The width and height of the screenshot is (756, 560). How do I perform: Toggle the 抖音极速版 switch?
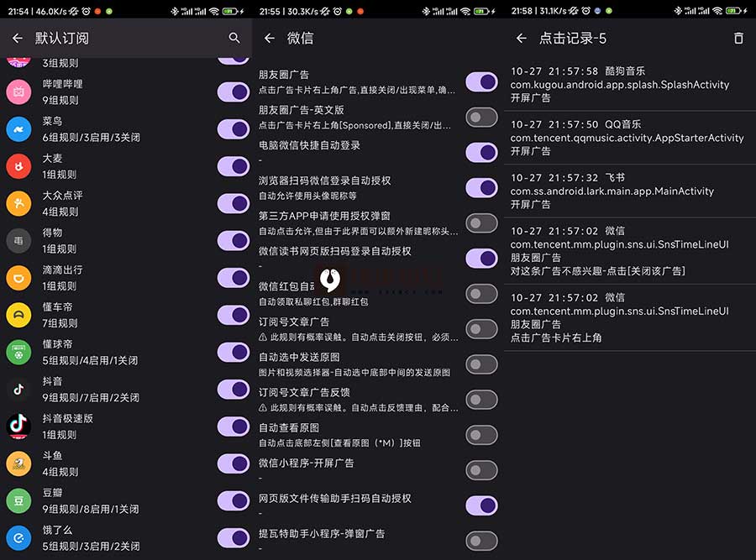tap(234, 427)
